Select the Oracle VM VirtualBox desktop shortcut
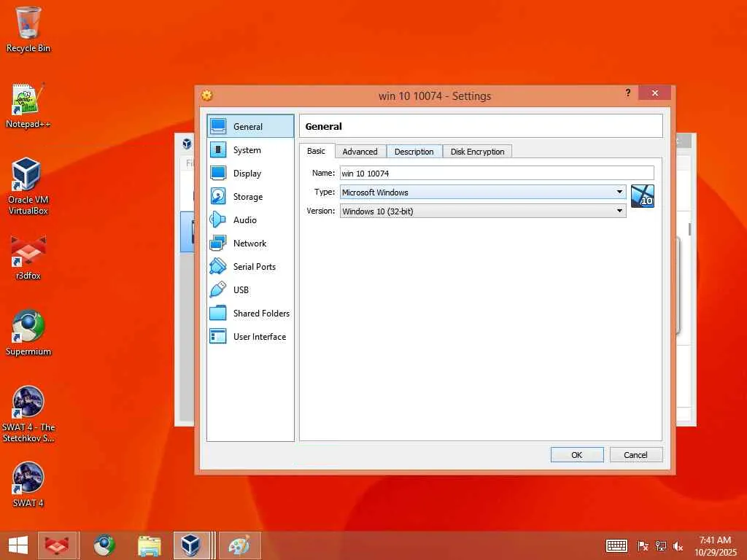Image resolution: width=747 pixels, height=560 pixels. click(28, 187)
